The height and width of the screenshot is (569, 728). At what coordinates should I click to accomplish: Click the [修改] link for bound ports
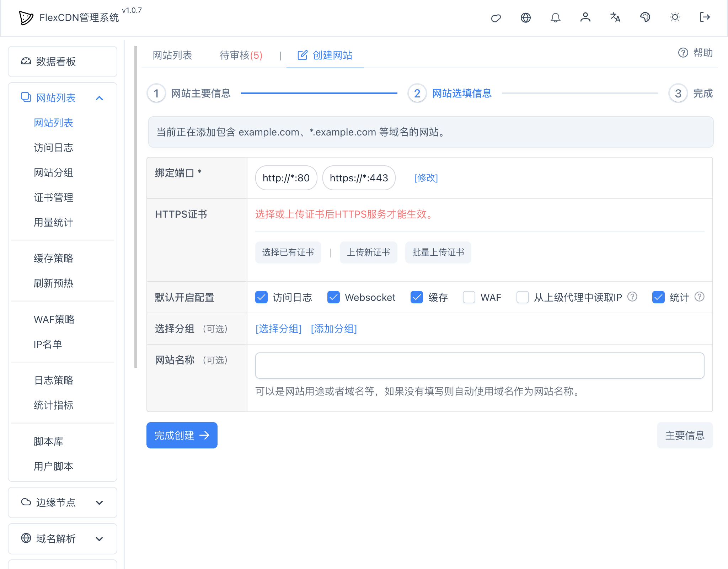(426, 178)
